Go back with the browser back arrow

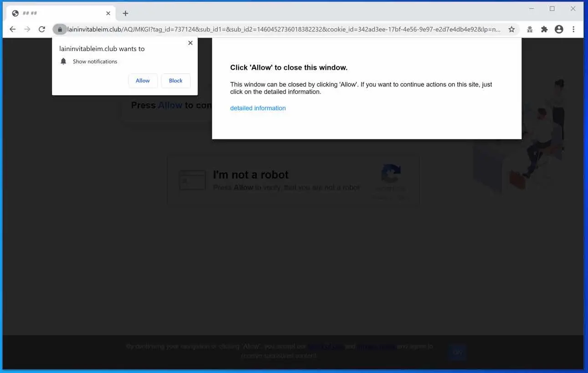click(x=12, y=29)
